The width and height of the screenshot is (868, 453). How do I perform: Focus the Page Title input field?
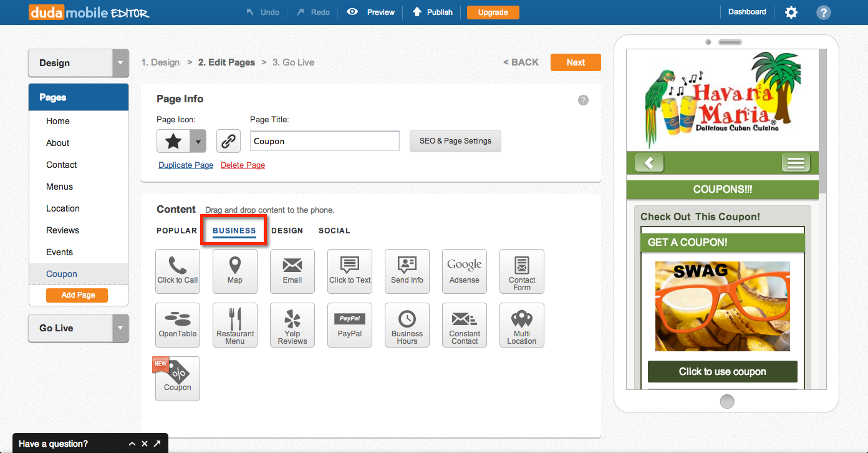point(325,141)
